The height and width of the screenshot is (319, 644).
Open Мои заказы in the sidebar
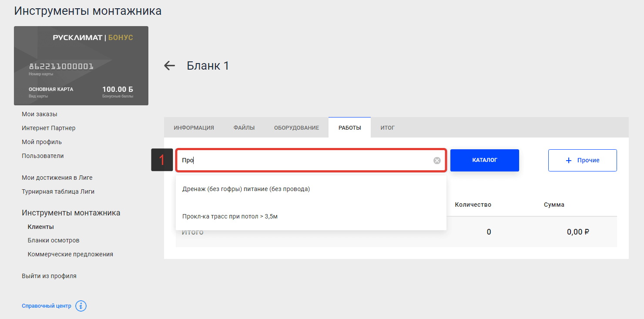[x=40, y=114]
